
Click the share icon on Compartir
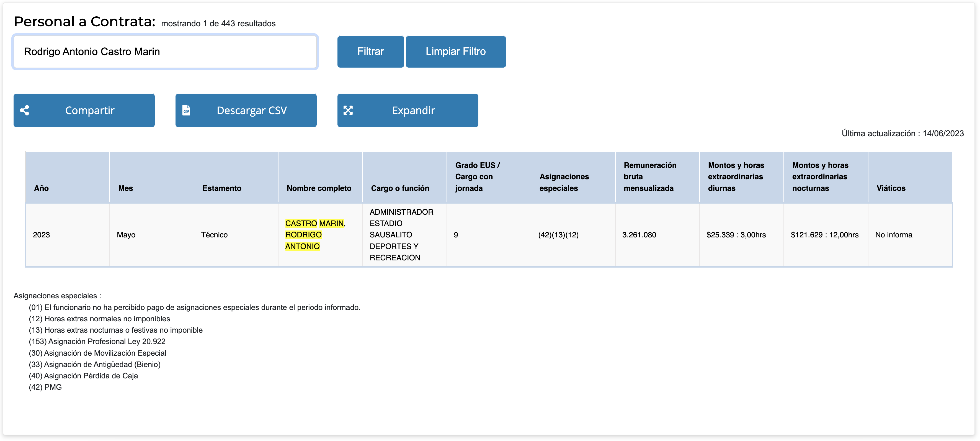pyautogui.click(x=25, y=111)
